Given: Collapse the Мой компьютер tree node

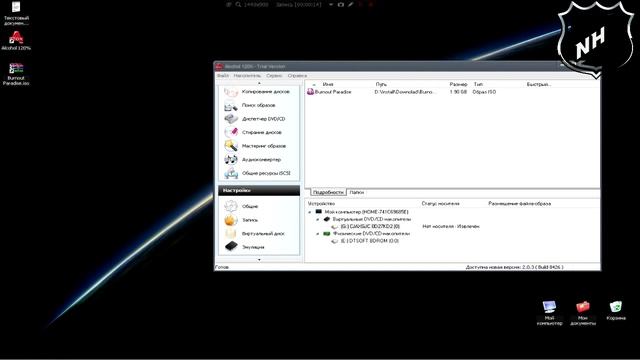Looking at the screenshot, I should click(x=309, y=212).
